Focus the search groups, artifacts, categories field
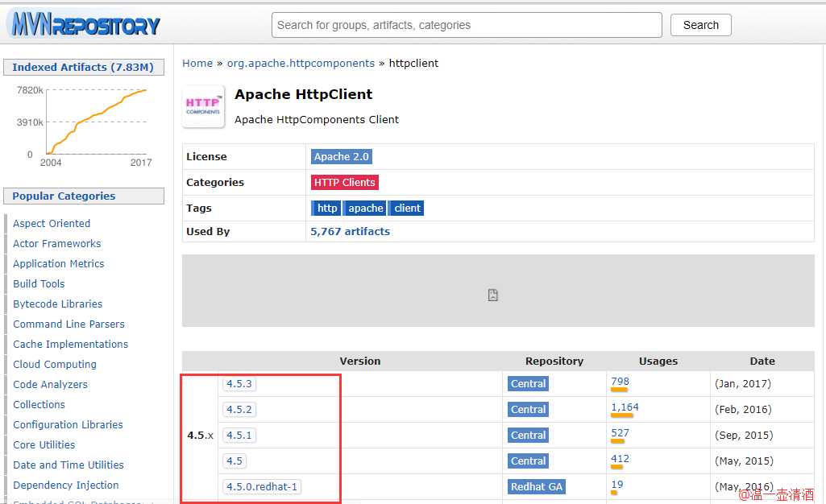This screenshot has height=504, width=826. [x=467, y=25]
